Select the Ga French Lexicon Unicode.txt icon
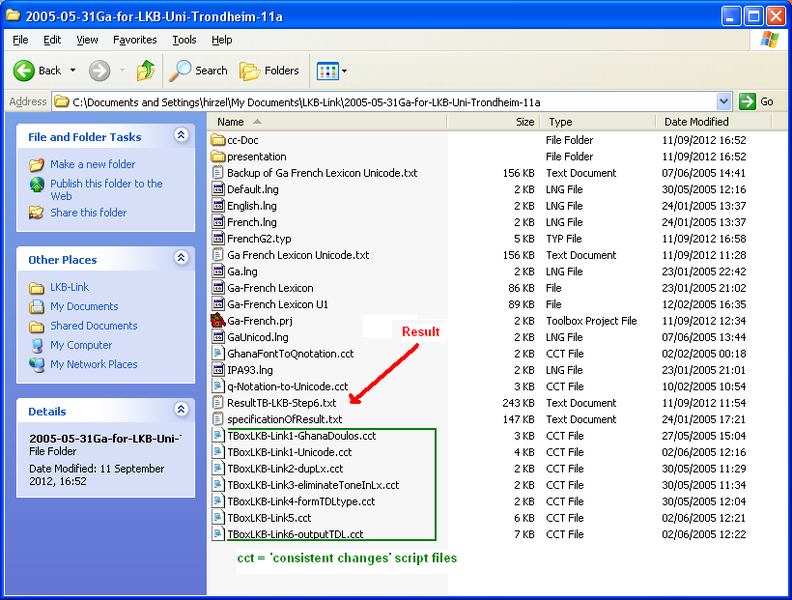 coord(218,255)
